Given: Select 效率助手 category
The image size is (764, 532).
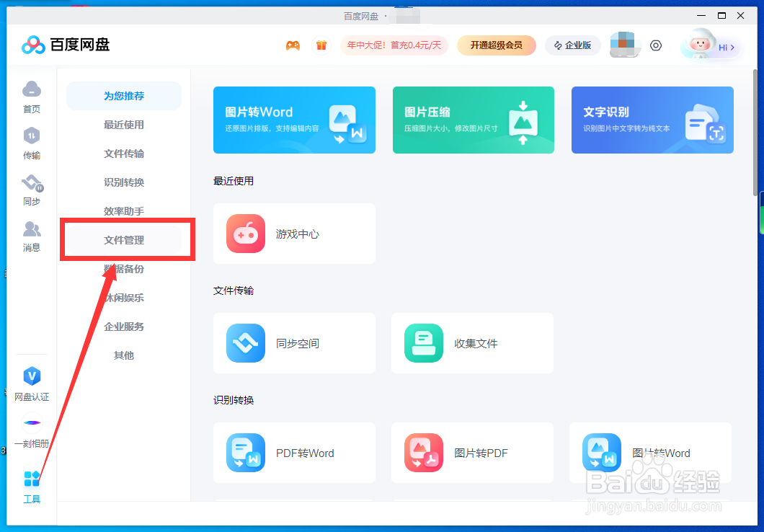Looking at the screenshot, I should click(124, 211).
